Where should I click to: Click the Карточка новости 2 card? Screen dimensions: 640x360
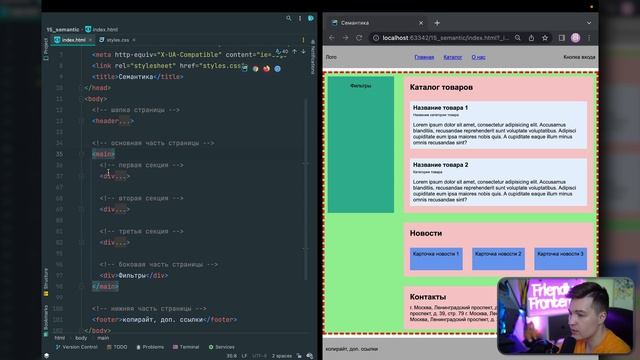coord(498,259)
